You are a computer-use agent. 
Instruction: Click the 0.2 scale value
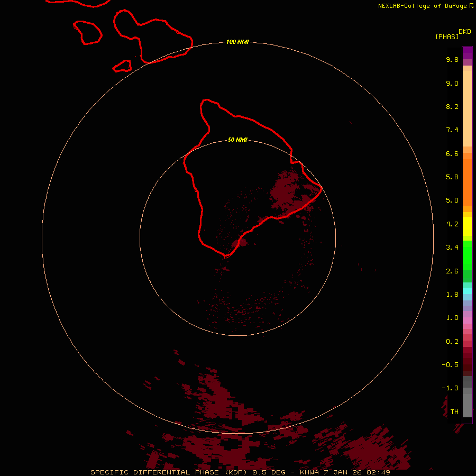452,342
